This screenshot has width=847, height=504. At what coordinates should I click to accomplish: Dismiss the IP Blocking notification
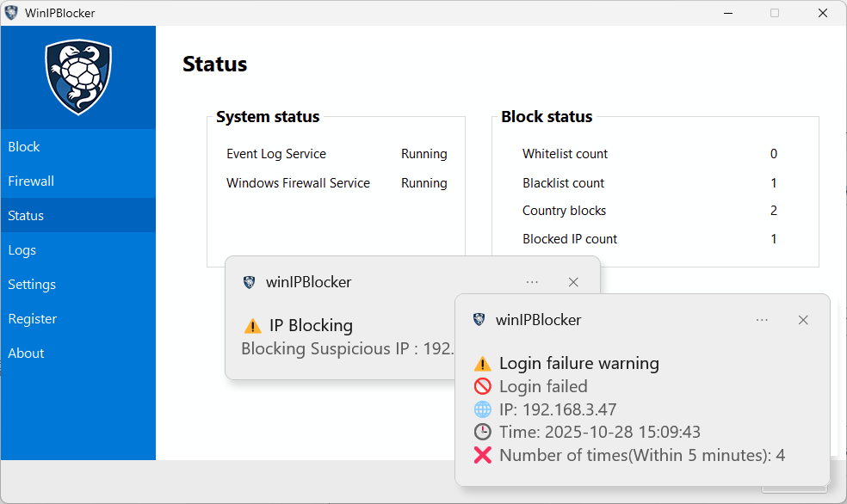[x=572, y=281]
